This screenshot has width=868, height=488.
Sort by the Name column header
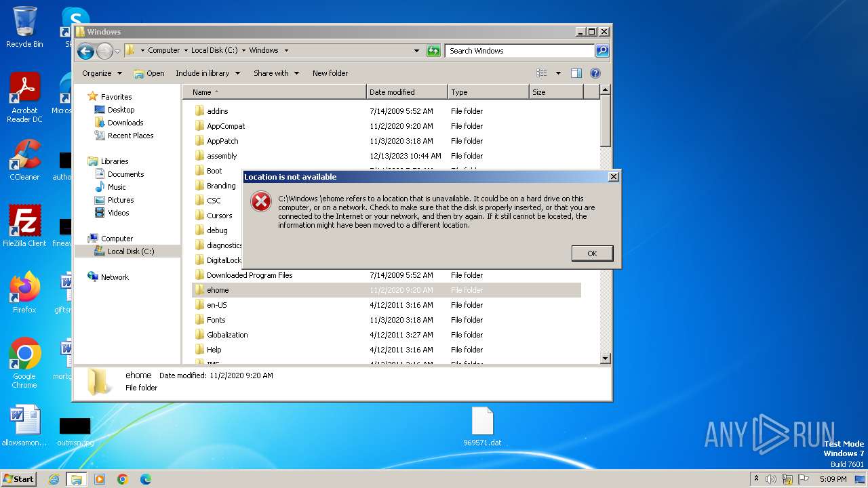pos(275,91)
